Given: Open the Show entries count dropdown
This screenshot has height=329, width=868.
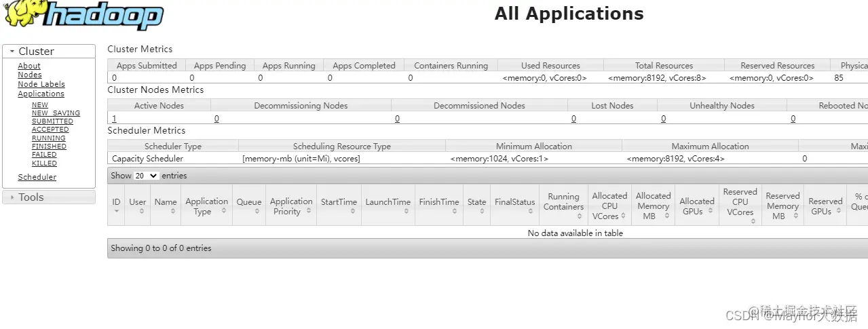Looking at the screenshot, I should point(147,176).
